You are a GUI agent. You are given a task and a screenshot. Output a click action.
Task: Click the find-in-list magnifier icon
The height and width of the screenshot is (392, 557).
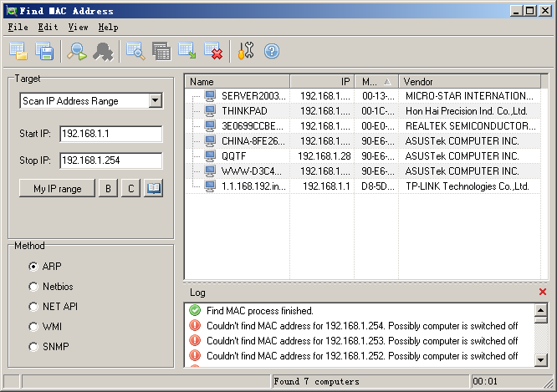[135, 52]
